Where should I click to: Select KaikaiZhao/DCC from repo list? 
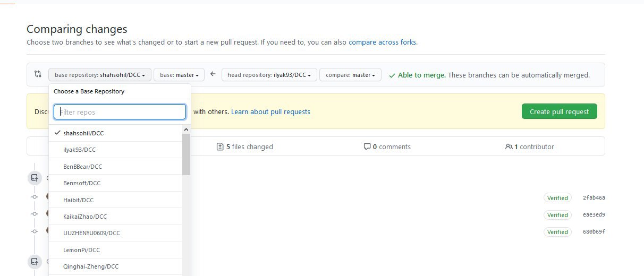coord(115,217)
